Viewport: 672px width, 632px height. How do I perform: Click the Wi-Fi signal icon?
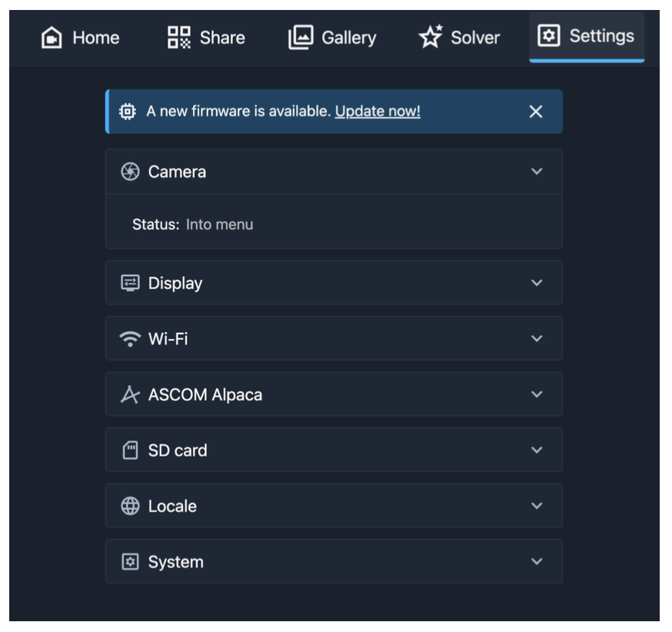[130, 339]
